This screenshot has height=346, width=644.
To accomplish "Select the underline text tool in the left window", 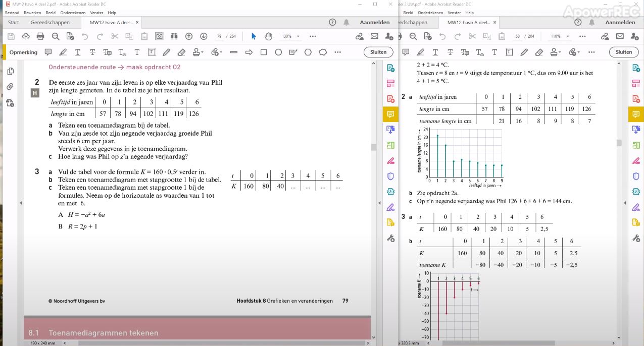I will tap(78, 52).
